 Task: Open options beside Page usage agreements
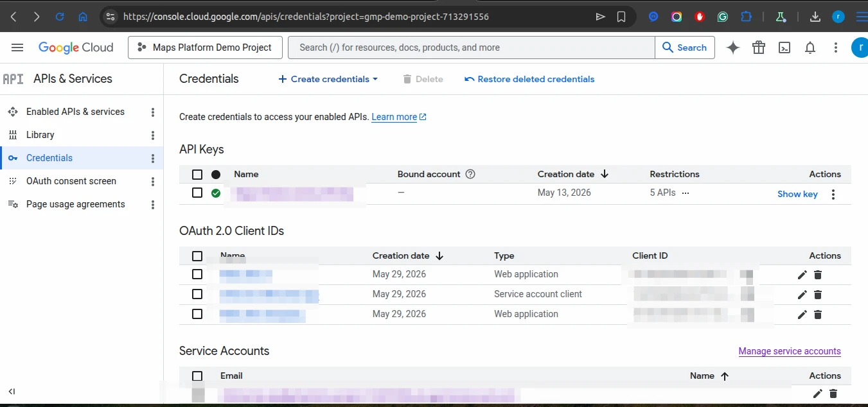pos(153,205)
